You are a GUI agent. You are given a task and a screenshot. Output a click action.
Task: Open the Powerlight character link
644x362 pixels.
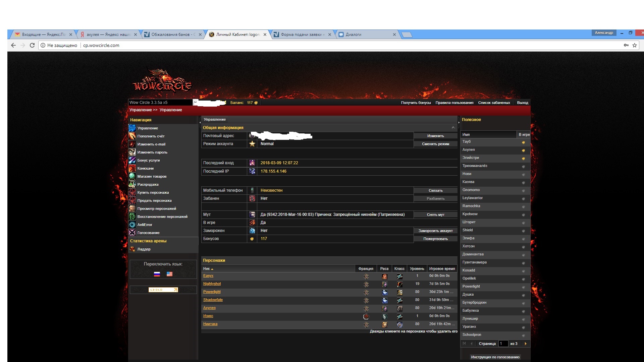(212, 292)
